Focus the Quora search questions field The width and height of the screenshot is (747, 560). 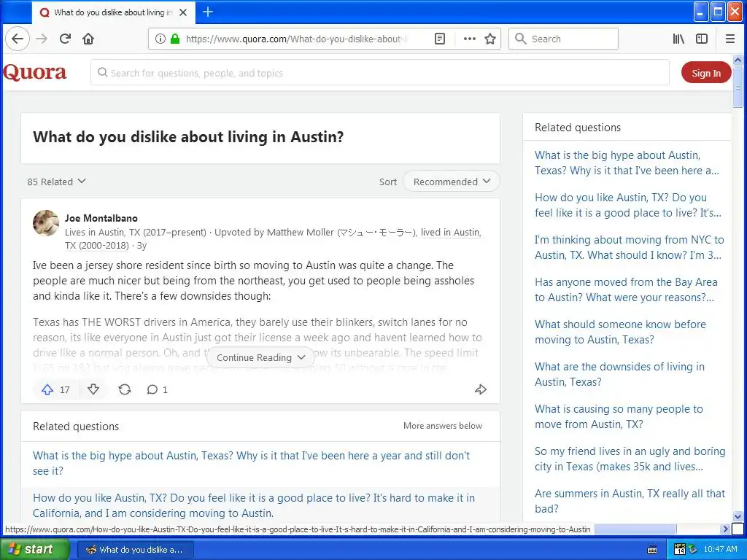tap(379, 73)
